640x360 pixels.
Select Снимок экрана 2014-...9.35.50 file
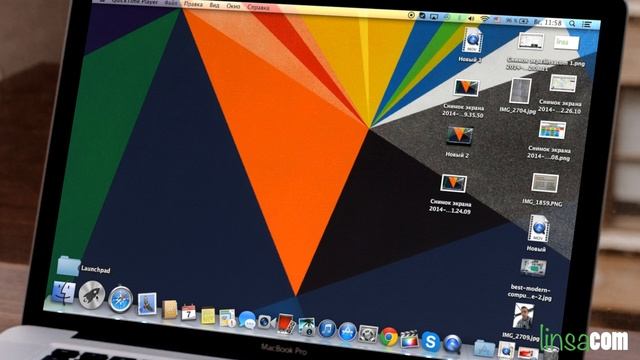tap(466, 88)
